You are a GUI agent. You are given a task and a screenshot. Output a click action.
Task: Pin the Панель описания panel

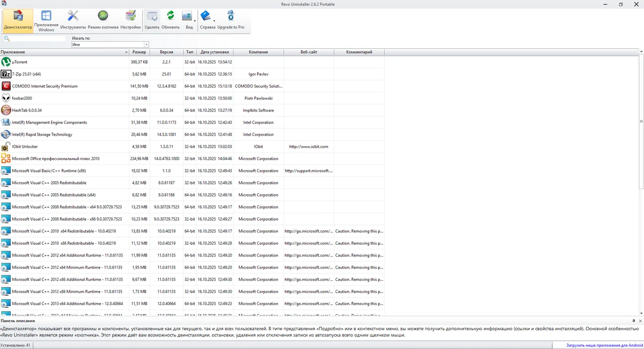pos(633,321)
